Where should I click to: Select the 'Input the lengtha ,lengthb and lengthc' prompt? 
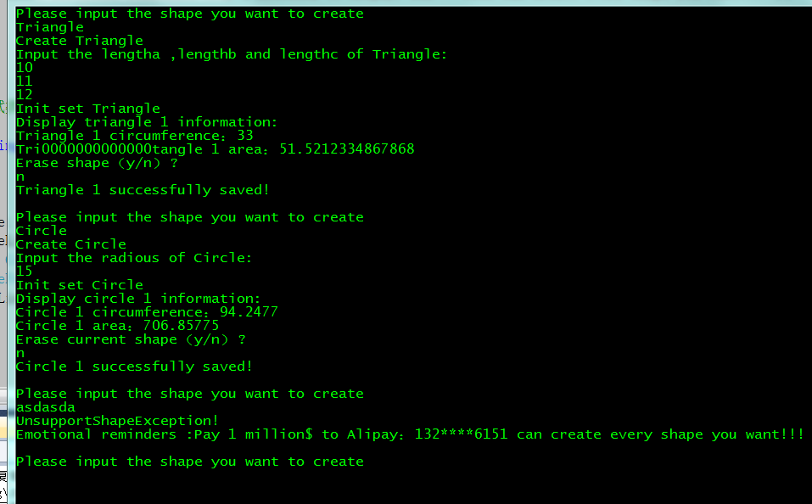click(x=231, y=53)
